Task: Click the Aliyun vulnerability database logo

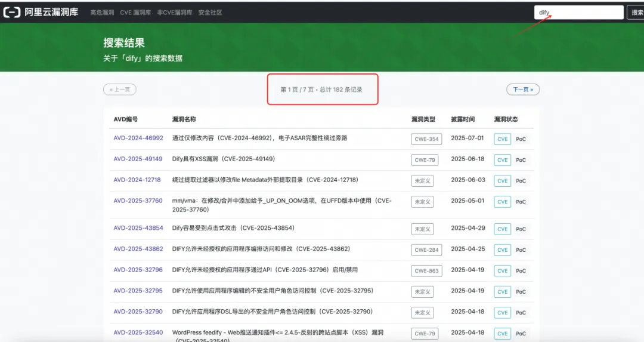Action: (41, 13)
